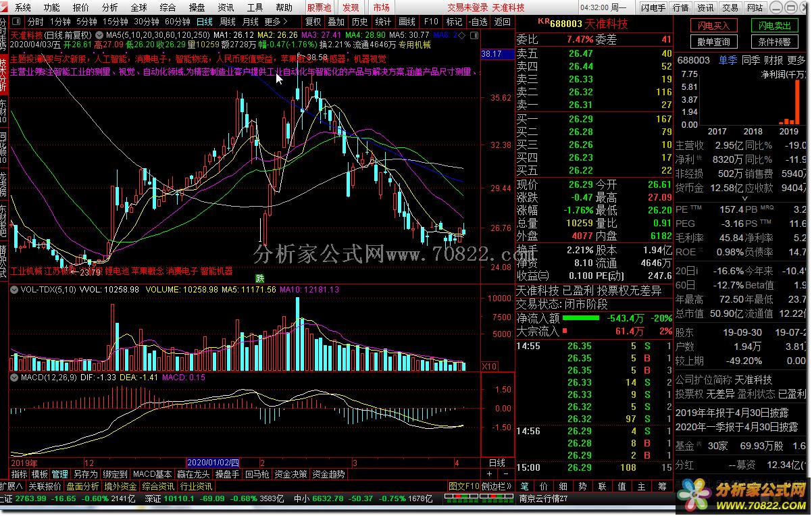The image size is (812, 516).
Task: Switch chart to 1分钟 period
Action: point(60,22)
